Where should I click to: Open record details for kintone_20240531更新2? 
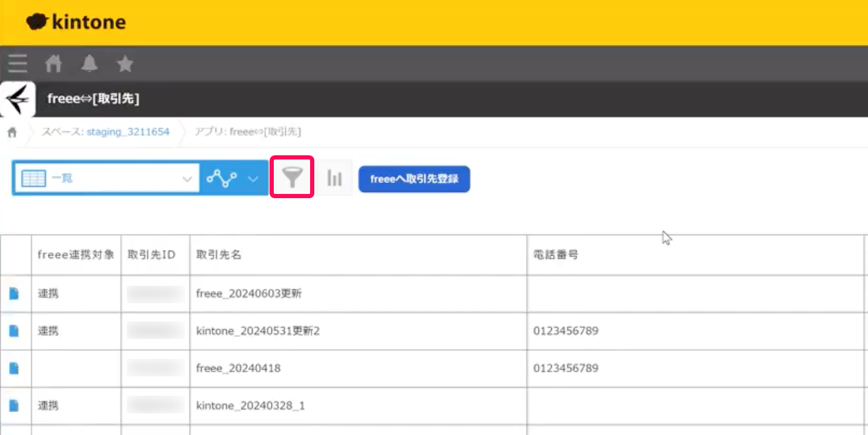pyautogui.click(x=14, y=331)
